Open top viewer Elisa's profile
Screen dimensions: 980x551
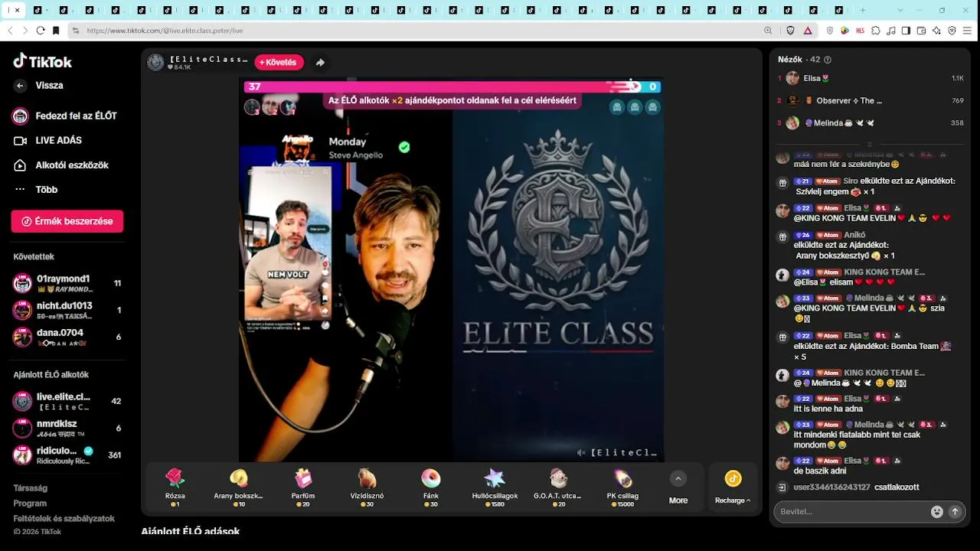pos(870,78)
